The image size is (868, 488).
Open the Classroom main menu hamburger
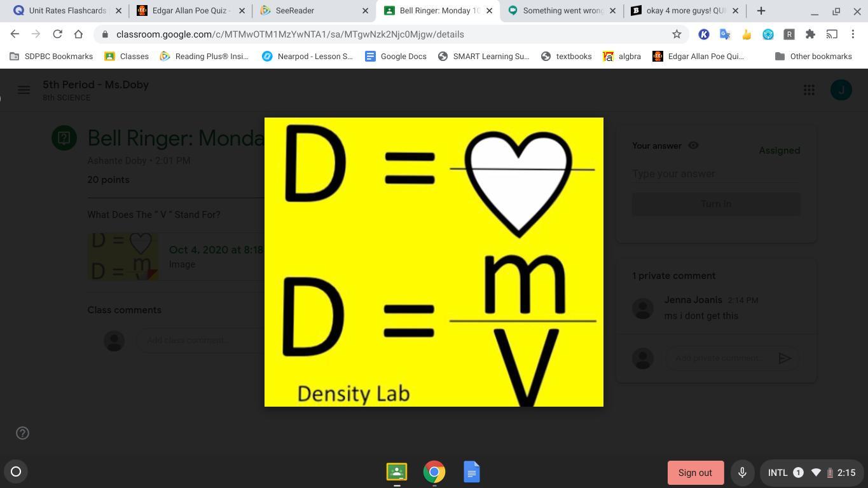[x=24, y=90]
